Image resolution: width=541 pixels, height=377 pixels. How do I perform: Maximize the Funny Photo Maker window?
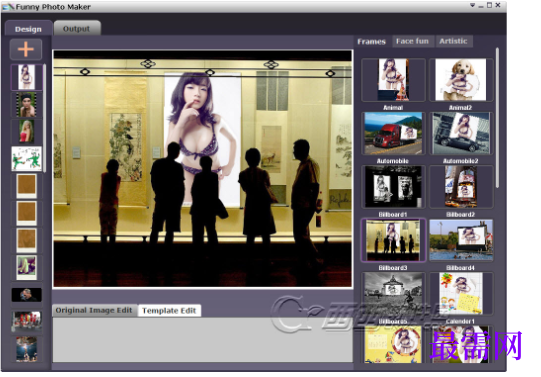489,5
